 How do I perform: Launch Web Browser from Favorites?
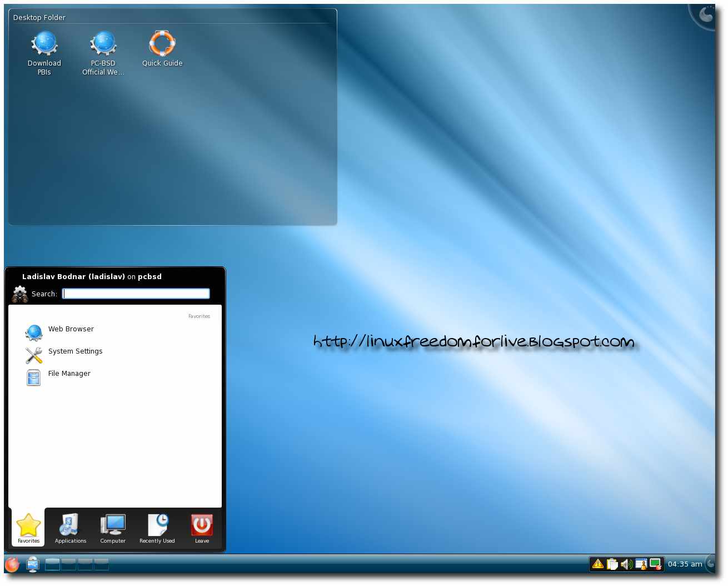pos(71,330)
